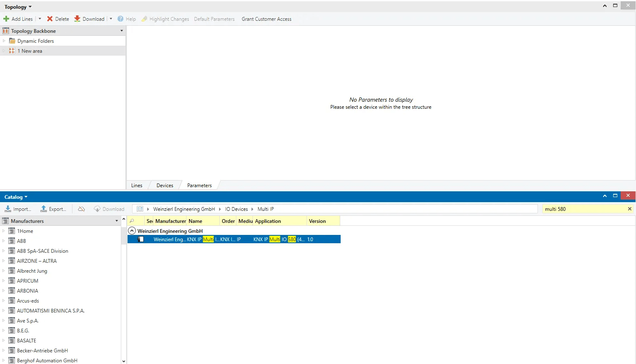
Task: Collapse the Weinzierl Engineering GmbH group
Action: pos(132,231)
